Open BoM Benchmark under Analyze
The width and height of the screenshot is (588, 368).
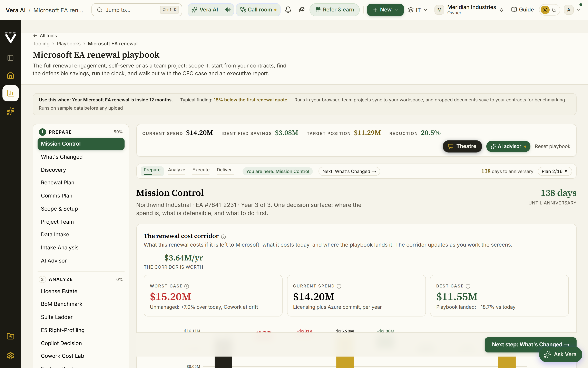click(x=81, y=304)
